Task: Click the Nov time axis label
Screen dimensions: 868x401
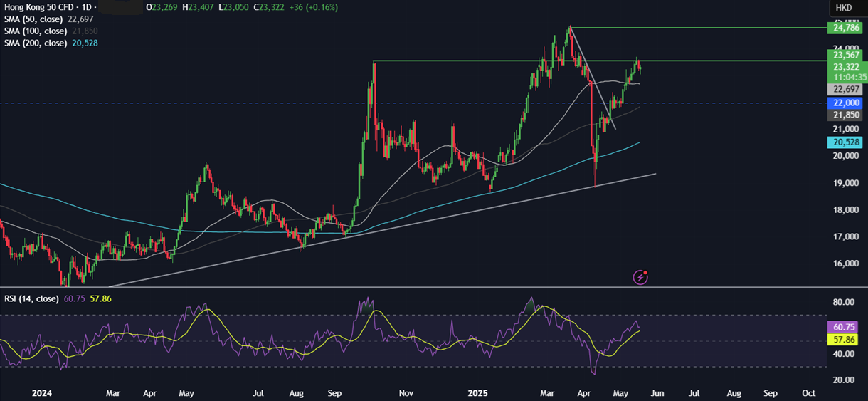Action: click(x=406, y=392)
